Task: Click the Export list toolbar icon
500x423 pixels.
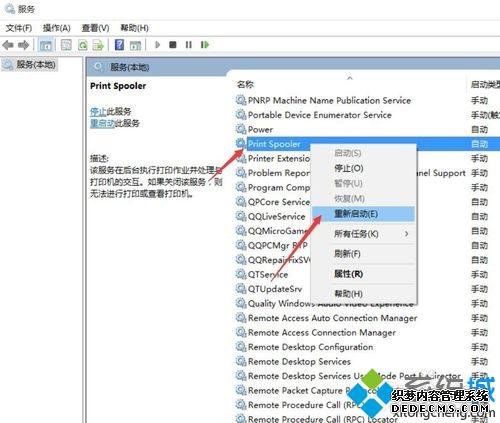Action: pos(98,45)
